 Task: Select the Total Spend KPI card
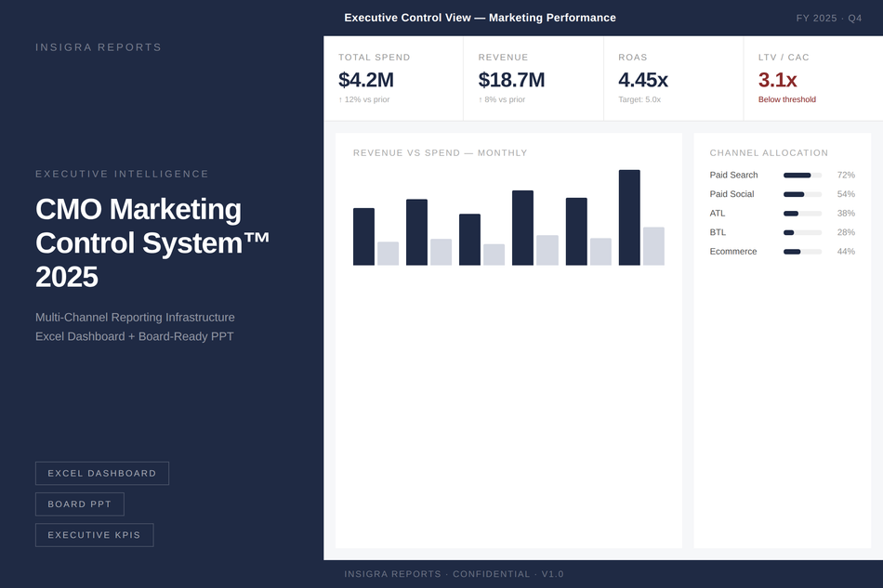pyautogui.click(x=390, y=78)
